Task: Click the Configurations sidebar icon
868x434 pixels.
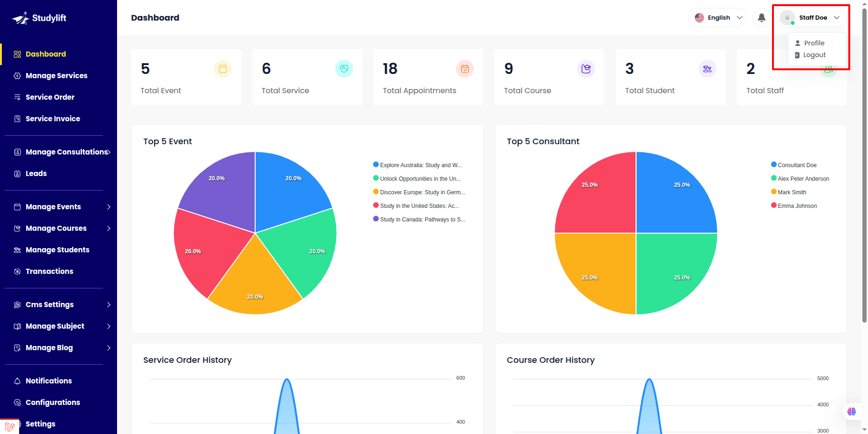Action: (17, 403)
